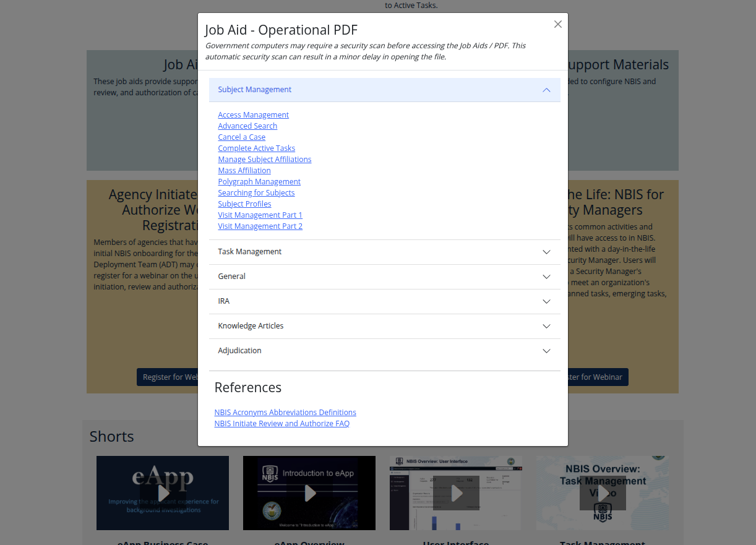This screenshot has height=545, width=756.
Task: Open Manage Subject Affiliations link
Action: [x=264, y=160]
